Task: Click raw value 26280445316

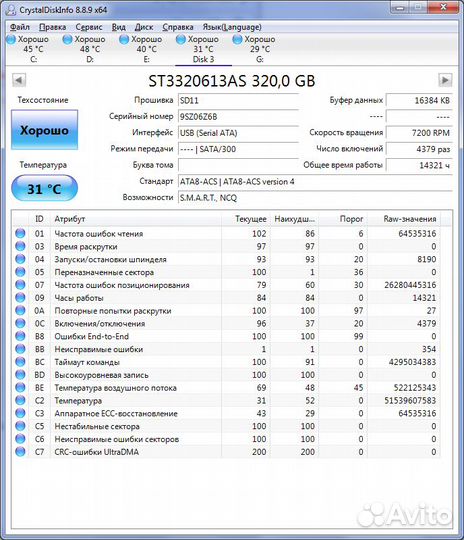Action: pos(410,285)
